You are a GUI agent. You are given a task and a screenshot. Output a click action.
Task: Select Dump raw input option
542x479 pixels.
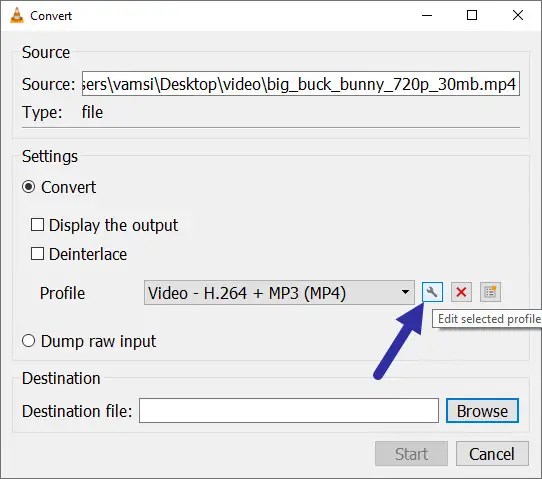pos(28,341)
